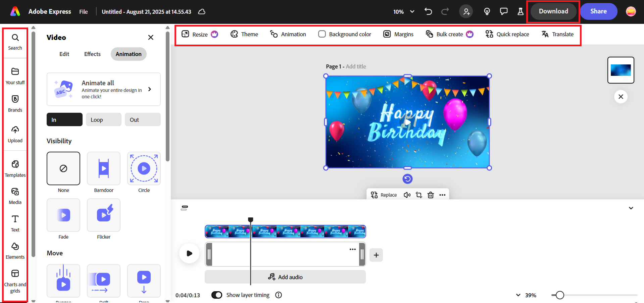Open the File menu
This screenshot has width=644, height=303.
(x=84, y=12)
